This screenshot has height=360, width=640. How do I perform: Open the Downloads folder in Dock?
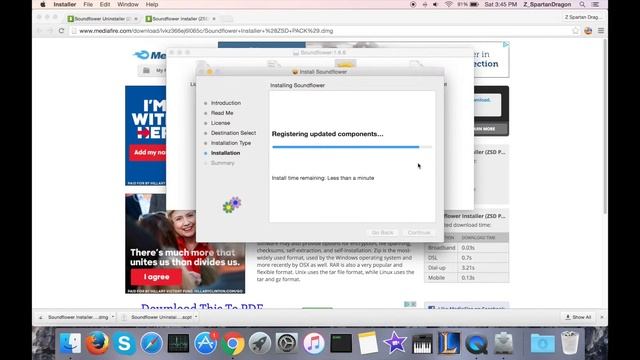542,343
